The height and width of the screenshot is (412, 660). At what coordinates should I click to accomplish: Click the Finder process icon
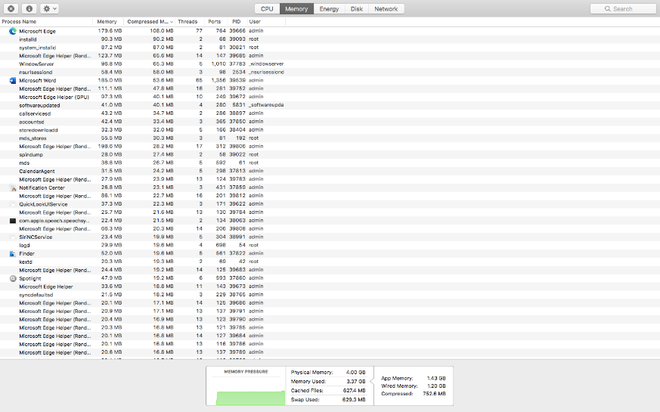pyautogui.click(x=13, y=253)
